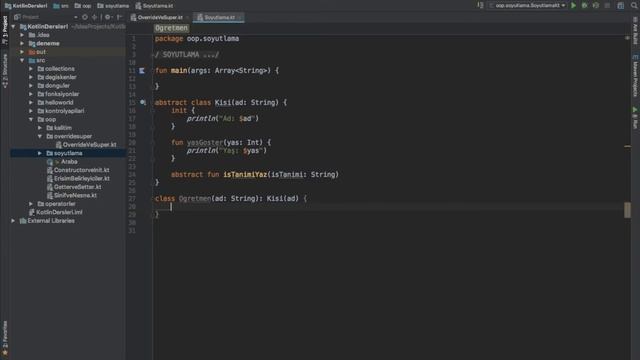
Task: Hide the Project panel with hide icon
Action: [x=120, y=17]
